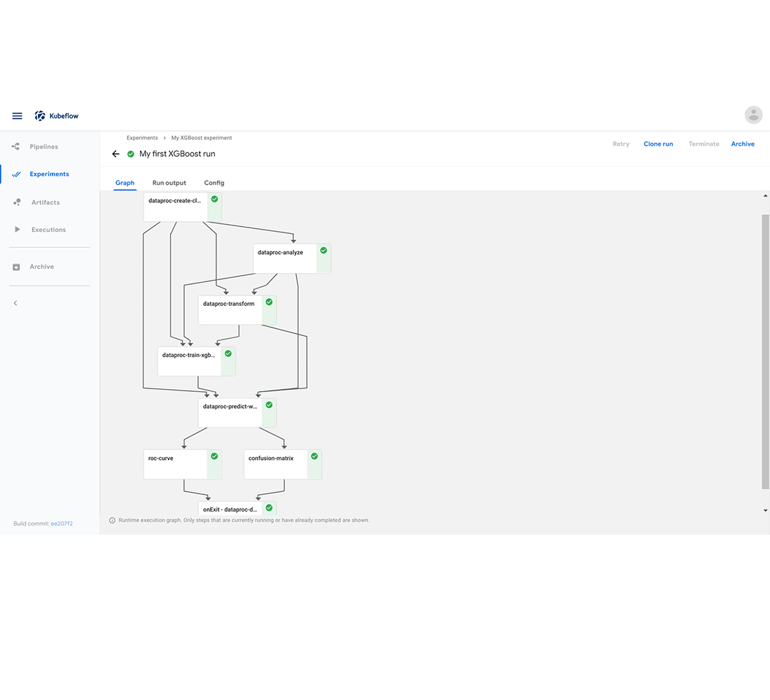Select the dataproc-train-xgb... graph node
Screen dimensions: 770x700
point(197,361)
